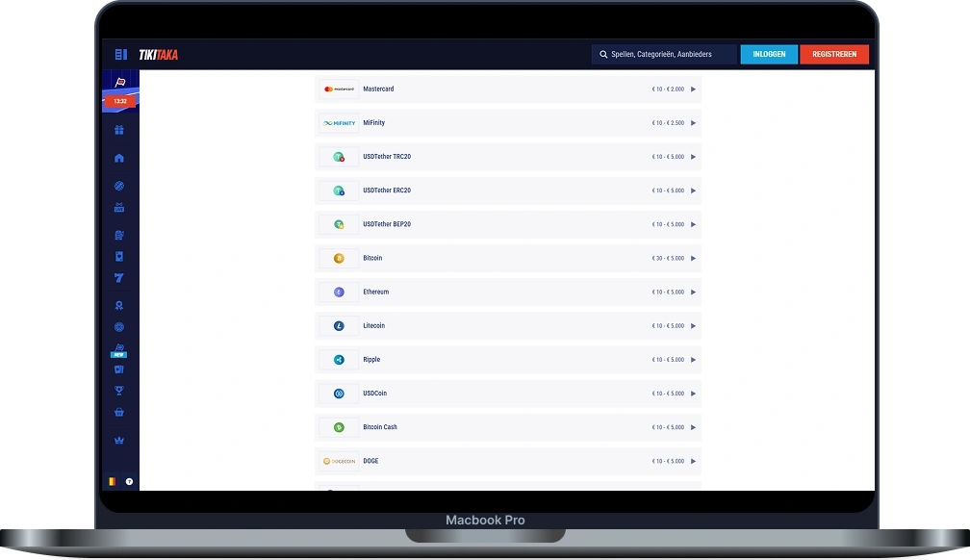Click the Mastercard logo

pyautogui.click(x=339, y=89)
